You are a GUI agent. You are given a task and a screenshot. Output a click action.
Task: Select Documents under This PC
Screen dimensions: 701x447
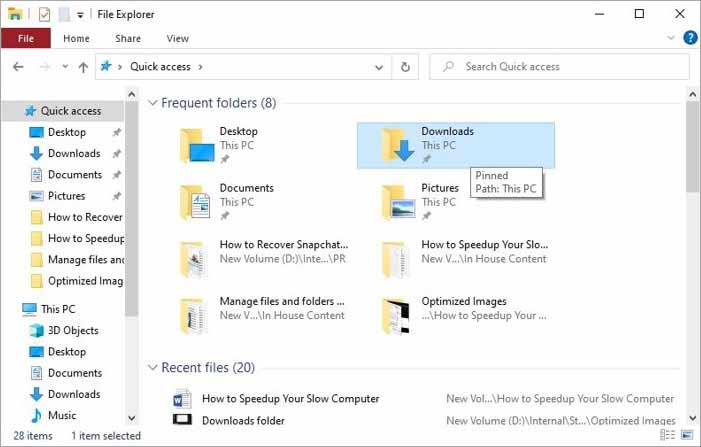pyautogui.click(x=75, y=373)
